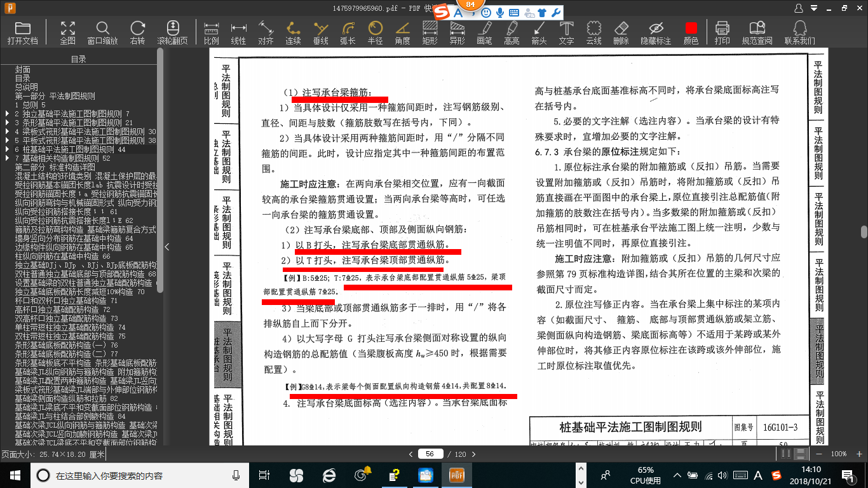Screen dimensions: 868x488
Task: Zoom out with minus button
Action: point(820,454)
